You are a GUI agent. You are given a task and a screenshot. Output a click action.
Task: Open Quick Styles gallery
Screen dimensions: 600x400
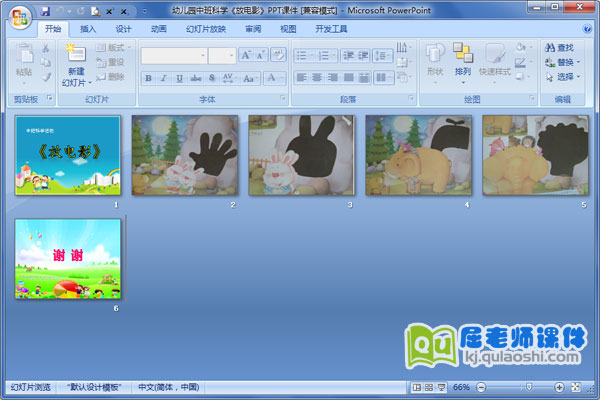pos(494,63)
